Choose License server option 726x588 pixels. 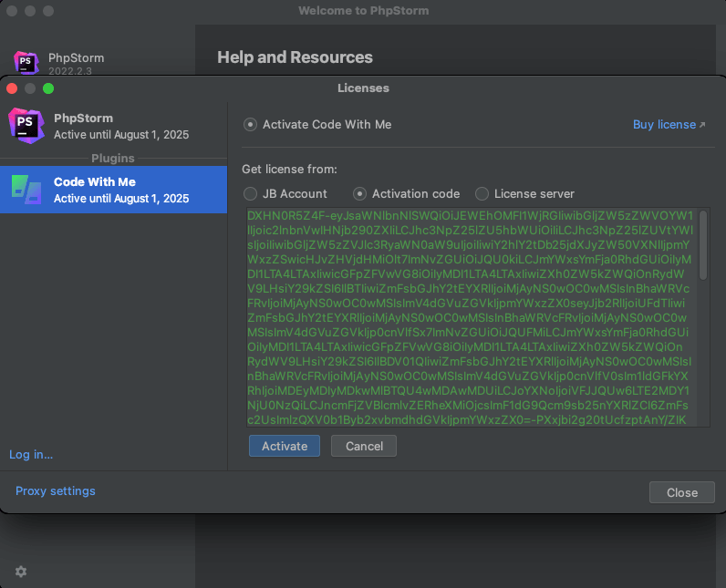pyautogui.click(x=482, y=194)
